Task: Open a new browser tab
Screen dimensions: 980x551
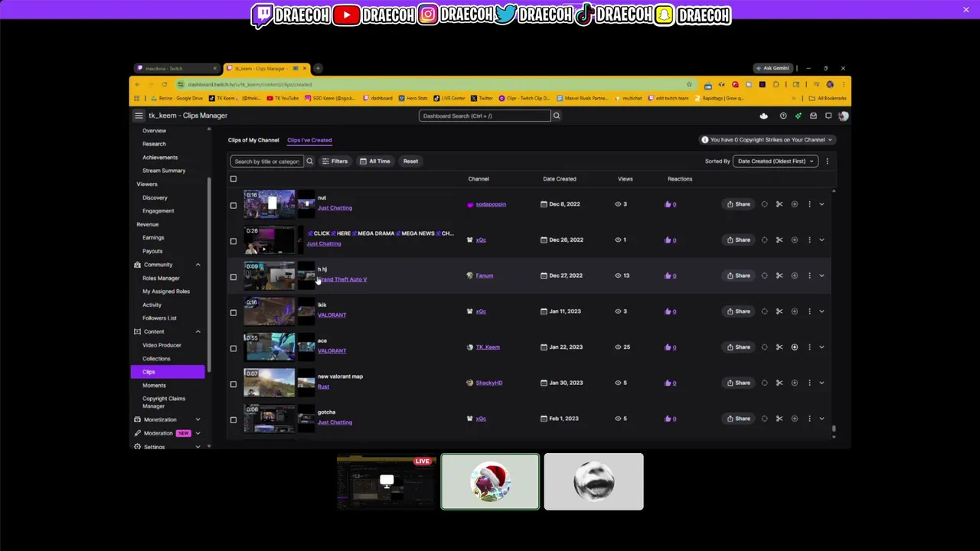Action: click(318, 68)
